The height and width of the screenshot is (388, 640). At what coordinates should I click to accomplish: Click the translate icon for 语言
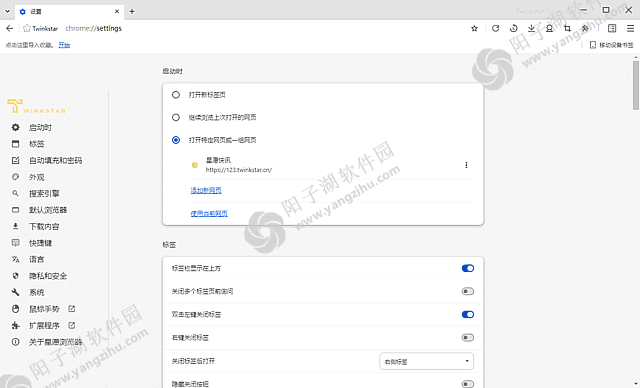(16, 259)
